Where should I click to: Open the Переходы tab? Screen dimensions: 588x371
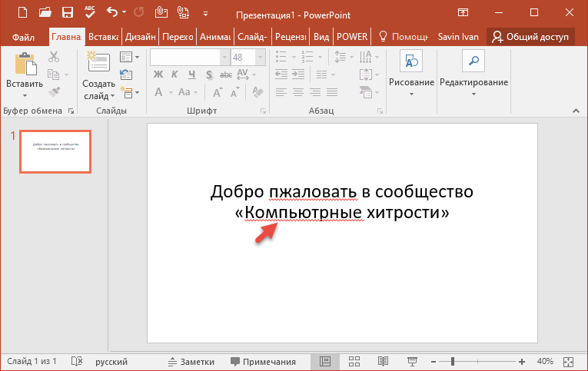pyautogui.click(x=178, y=37)
